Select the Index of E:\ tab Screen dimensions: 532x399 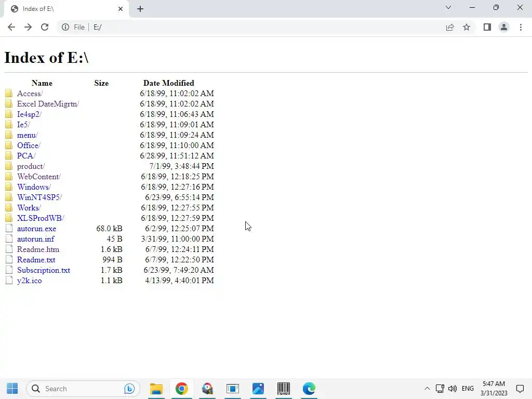(66, 9)
